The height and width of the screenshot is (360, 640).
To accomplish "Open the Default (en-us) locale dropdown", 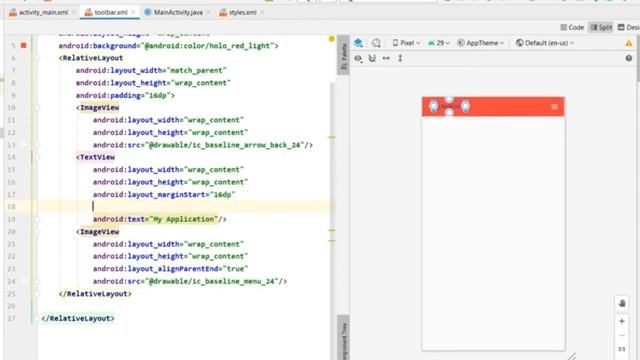I will (x=545, y=43).
